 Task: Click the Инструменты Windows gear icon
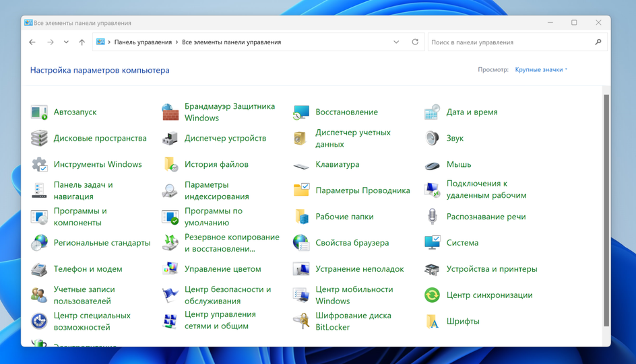coord(39,164)
